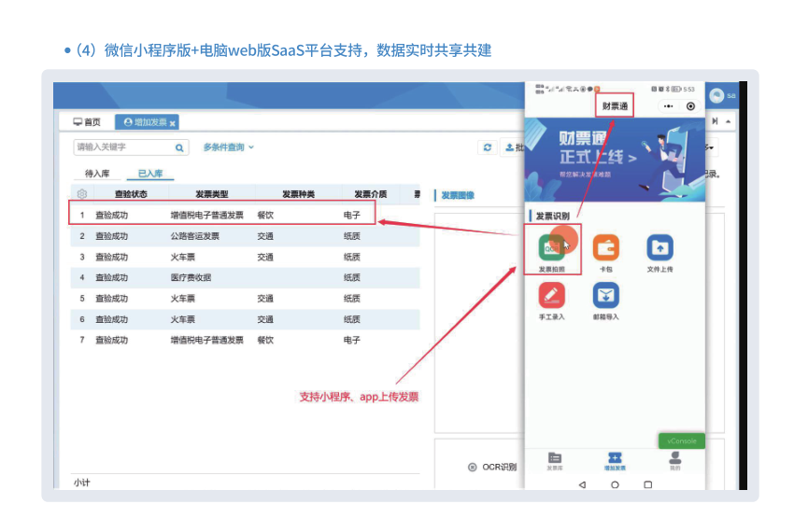Image resolution: width=794 pixels, height=532 pixels.
Task: Expand the 多条件查询 dropdown
Action: click(229, 147)
